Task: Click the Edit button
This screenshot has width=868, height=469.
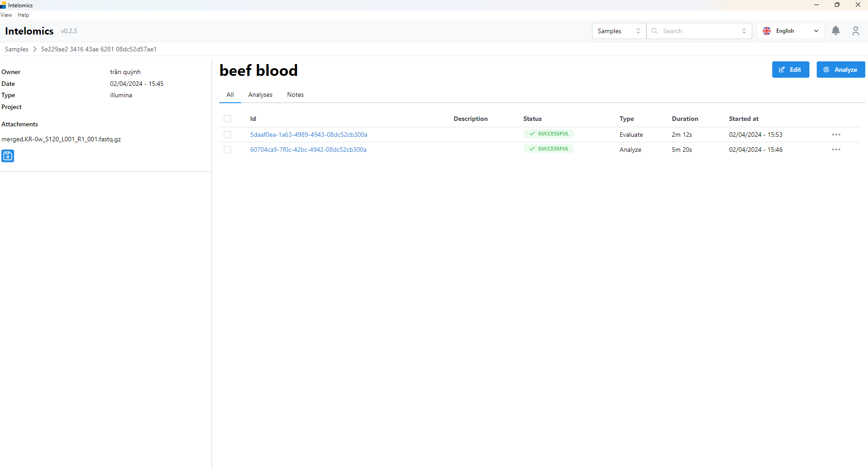Action: tap(790, 70)
